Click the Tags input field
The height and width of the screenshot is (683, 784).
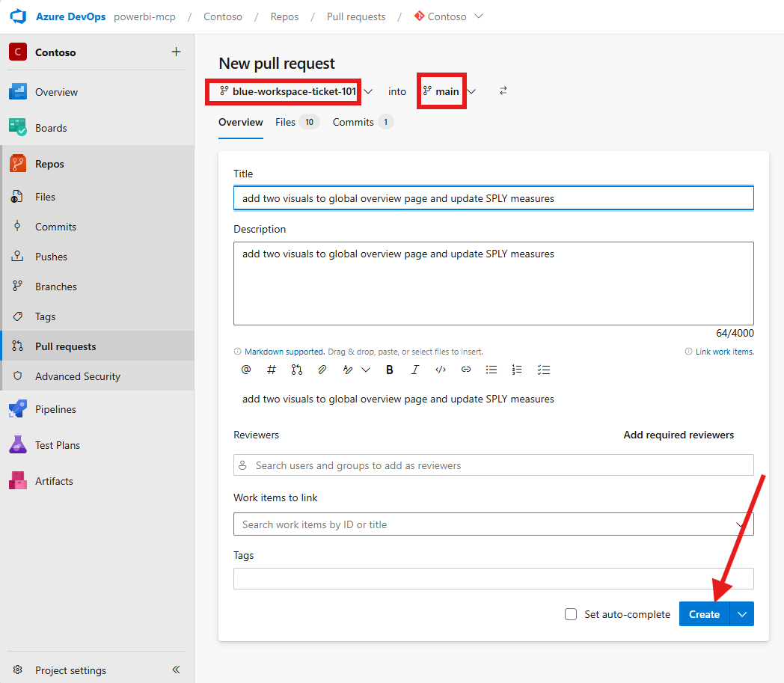(x=494, y=578)
